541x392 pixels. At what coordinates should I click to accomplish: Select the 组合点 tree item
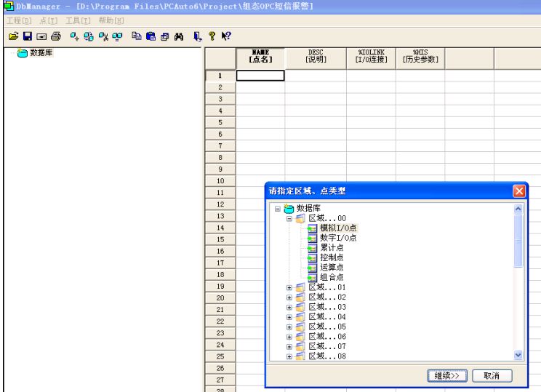tap(331, 276)
